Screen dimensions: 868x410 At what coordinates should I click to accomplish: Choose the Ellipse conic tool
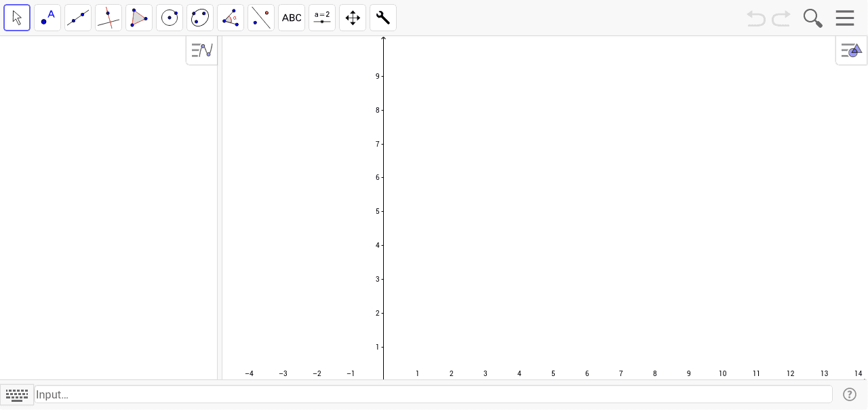200,18
